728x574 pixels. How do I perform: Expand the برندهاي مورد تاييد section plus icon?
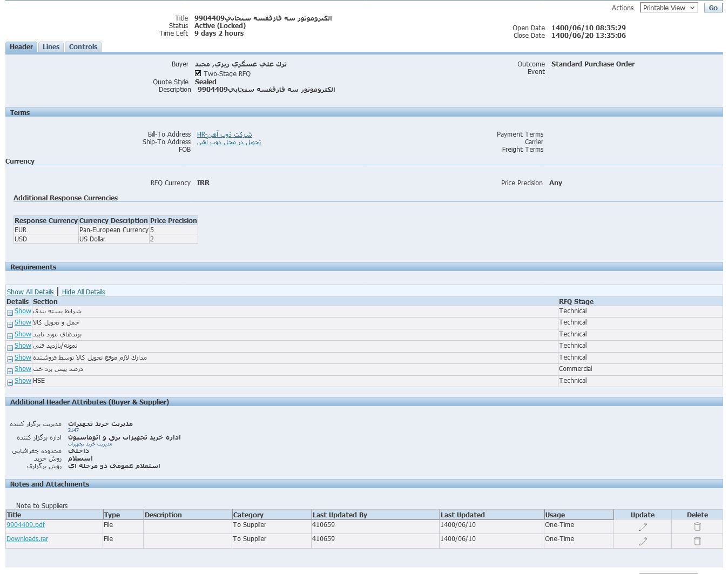[x=10, y=336]
